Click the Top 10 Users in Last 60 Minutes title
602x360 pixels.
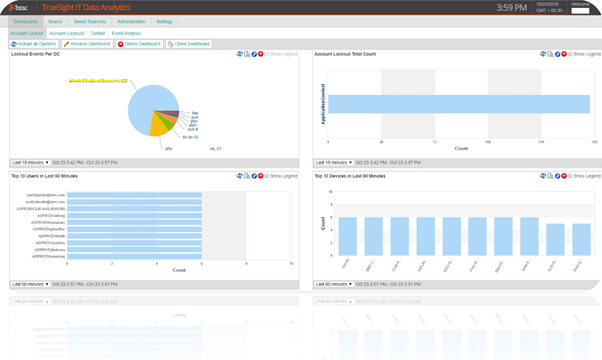[45, 176]
